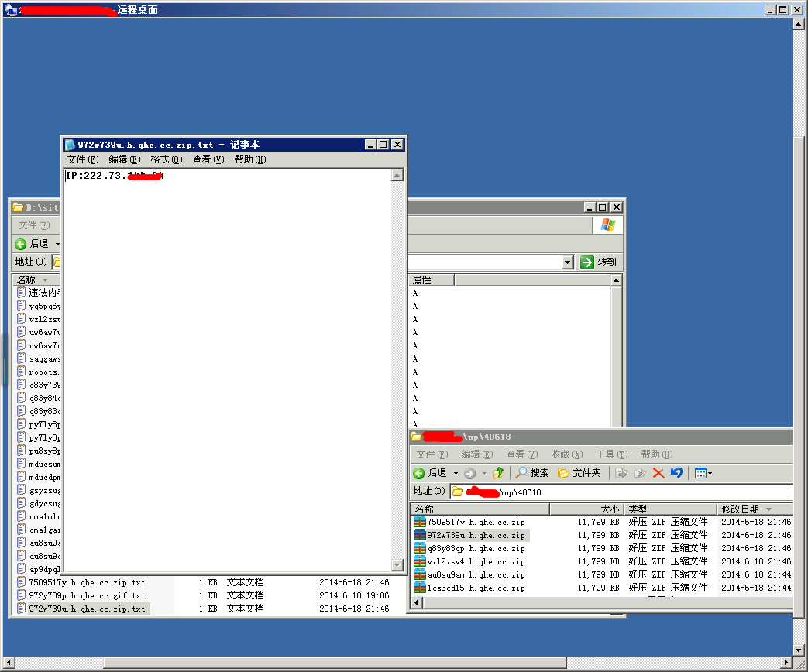The height and width of the screenshot is (672, 808).
Task: Click the Search (搜索) magnifier in the 40618 toolbar
Action: [x=532, y=473]
